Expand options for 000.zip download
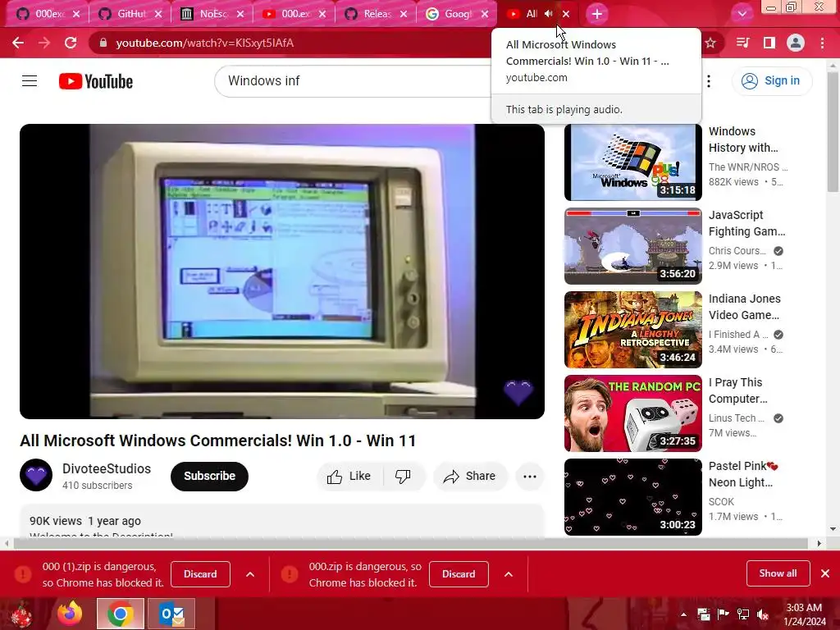The image size is (840, 630). (x=509, y=574)
